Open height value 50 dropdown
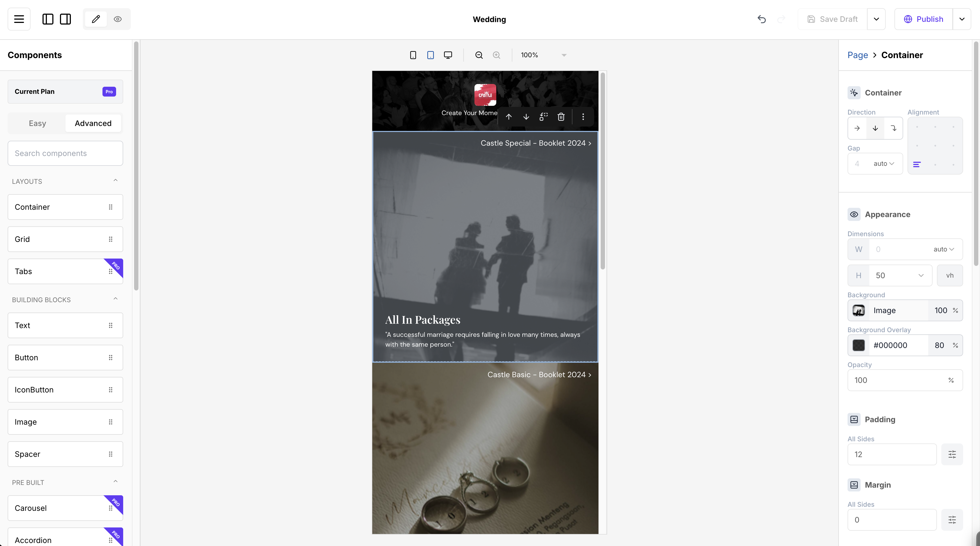This screenshot has height=546, width=980. point(900,276)
